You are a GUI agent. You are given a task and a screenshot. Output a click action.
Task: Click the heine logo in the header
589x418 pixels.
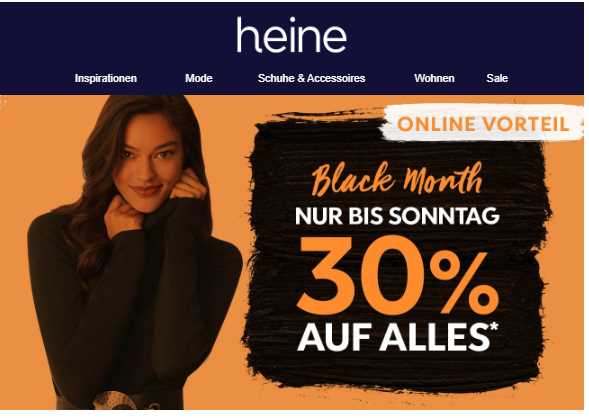[291, 35]
